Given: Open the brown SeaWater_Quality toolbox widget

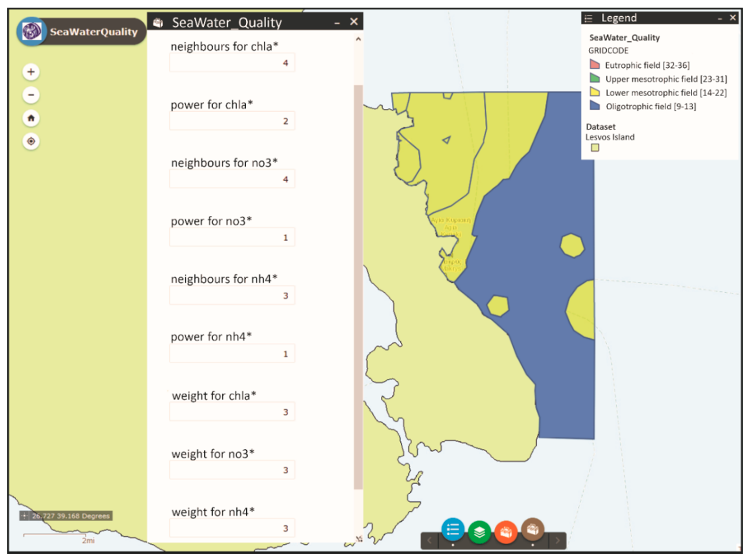Looking at the screenshot, I should click(x=532, y=529).
